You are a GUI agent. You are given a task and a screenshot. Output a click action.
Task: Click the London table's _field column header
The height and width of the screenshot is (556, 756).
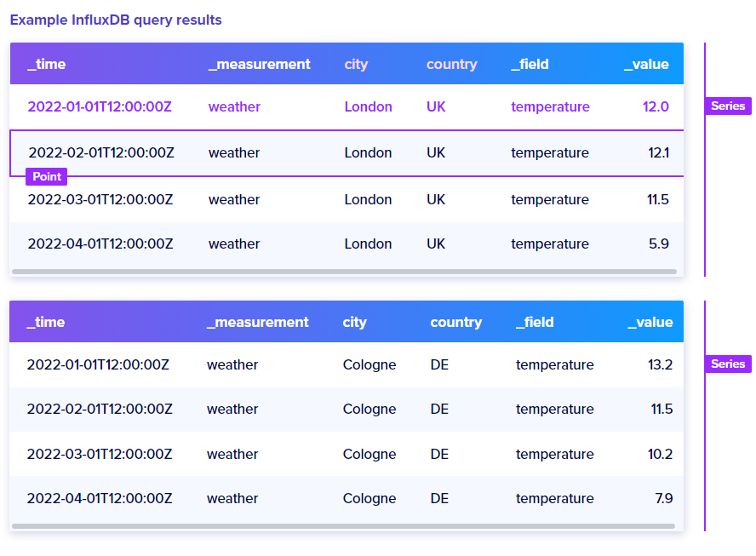click(x=530, y=64)
